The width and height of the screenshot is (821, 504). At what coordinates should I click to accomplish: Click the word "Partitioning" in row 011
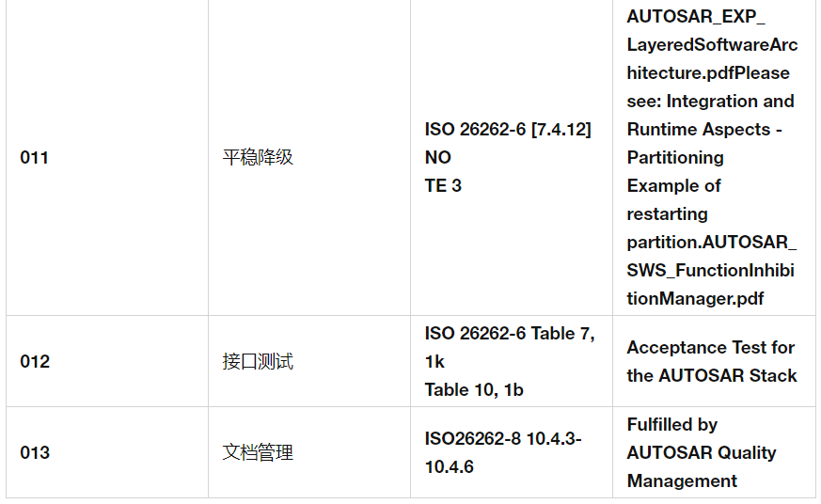click(675, 157)
